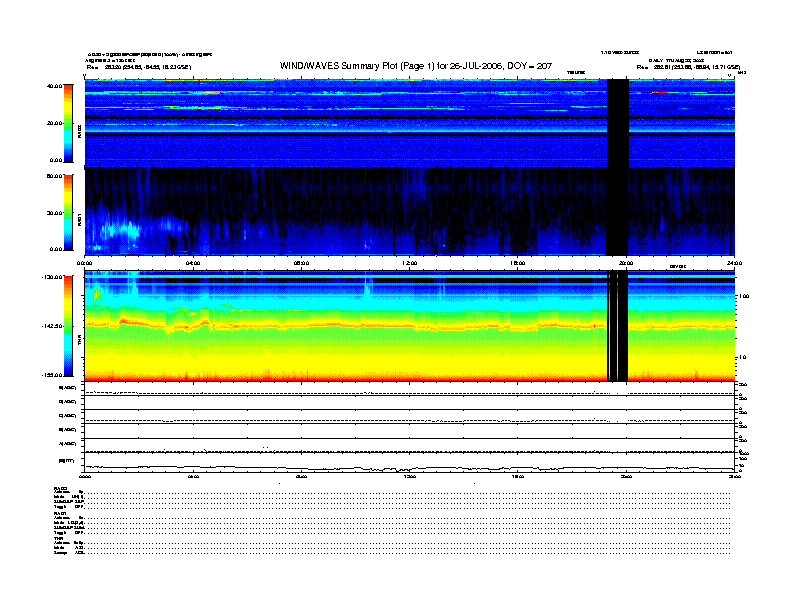792x612 pixels.
Task: Click the 12:00 tick label below RAD1 spectrogram
Action: [x=410, y=263]
